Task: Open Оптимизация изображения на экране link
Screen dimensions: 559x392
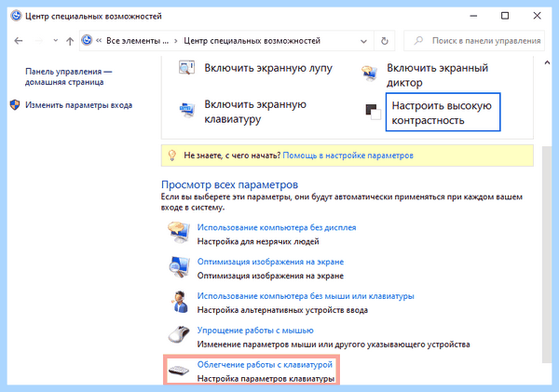Action: pyautogui.click(x=270, y=262)
